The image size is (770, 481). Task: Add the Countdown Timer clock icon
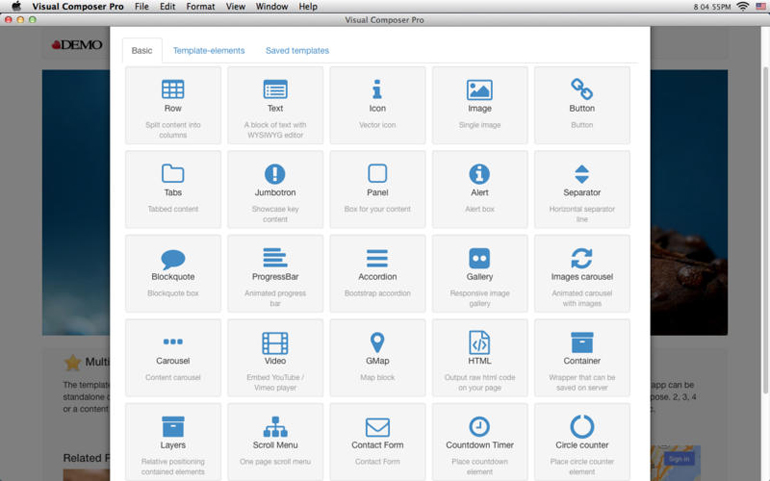click(x=479, y=426)
